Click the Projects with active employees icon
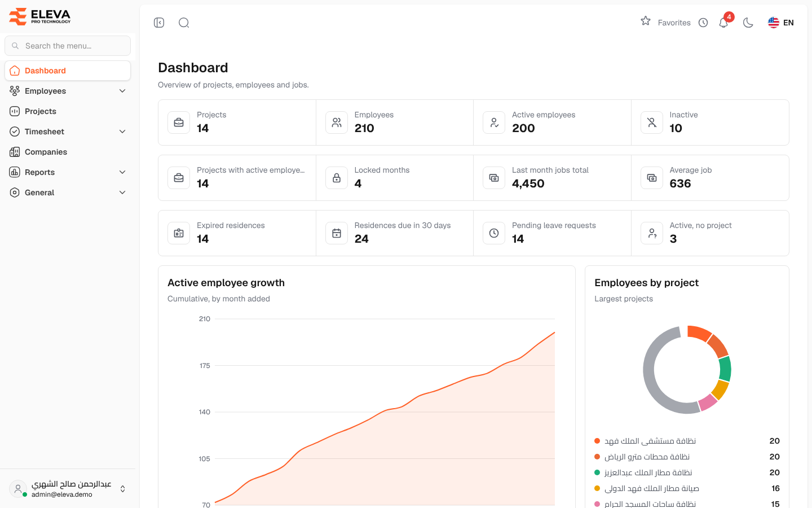812x508 pixels. 179,178
